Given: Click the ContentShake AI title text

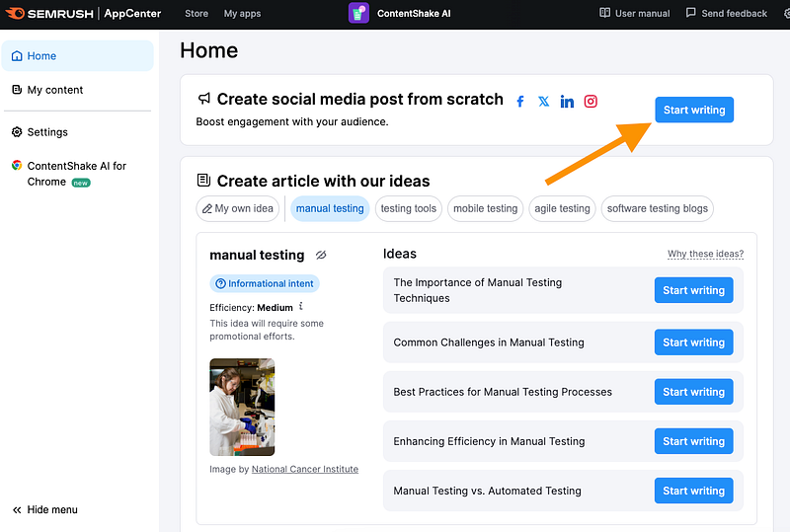Looking at the screenshot, I should 414,14.
